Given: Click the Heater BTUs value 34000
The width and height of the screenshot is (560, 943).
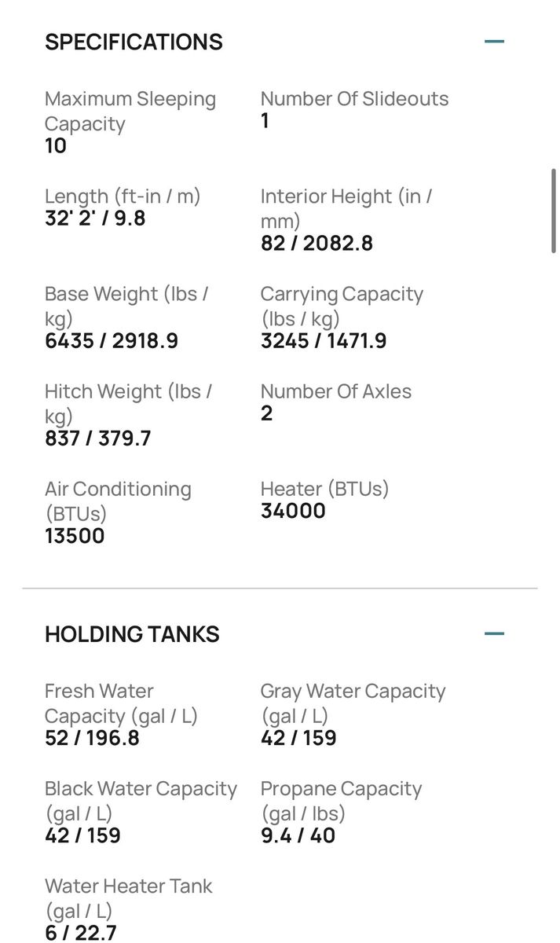Looking at the screenshot, I should [293, 511].
